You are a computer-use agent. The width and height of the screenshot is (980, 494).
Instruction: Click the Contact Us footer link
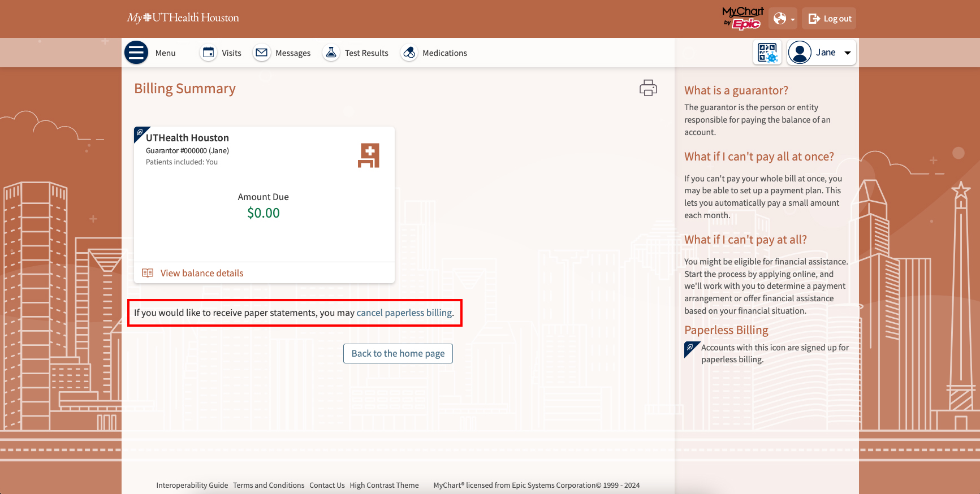[x=327, y=485]
